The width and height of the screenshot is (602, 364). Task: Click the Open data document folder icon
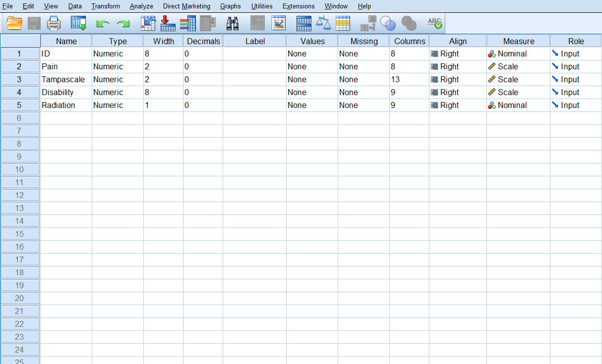15,23
